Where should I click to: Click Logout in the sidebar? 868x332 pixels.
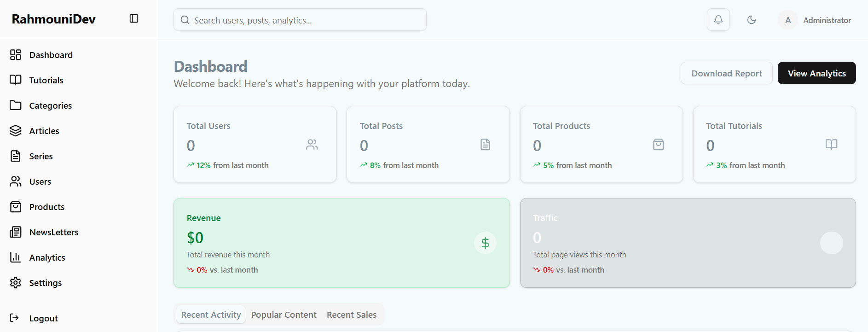[43, 318]
